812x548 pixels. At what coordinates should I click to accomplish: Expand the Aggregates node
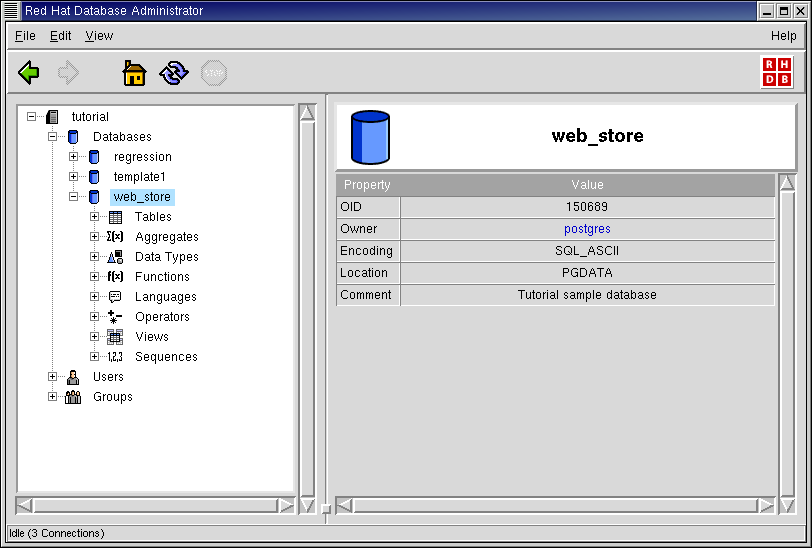pyautogui.click(x=94, y=237)
